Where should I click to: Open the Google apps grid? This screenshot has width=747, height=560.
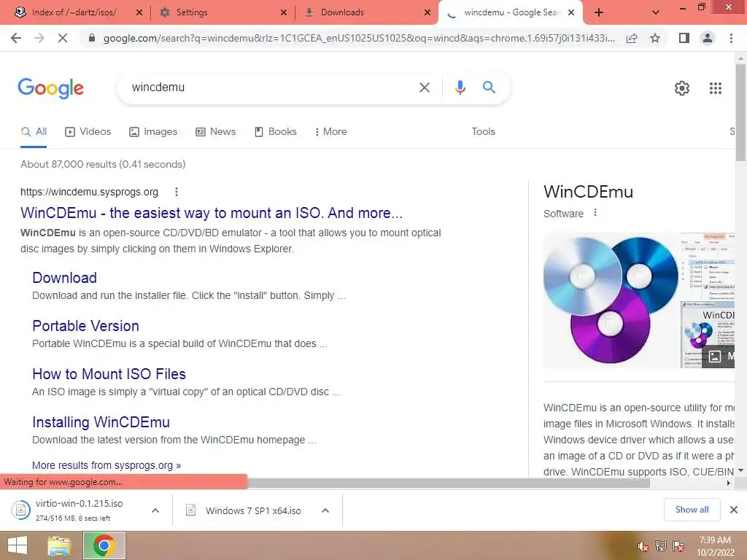(716, 88)
